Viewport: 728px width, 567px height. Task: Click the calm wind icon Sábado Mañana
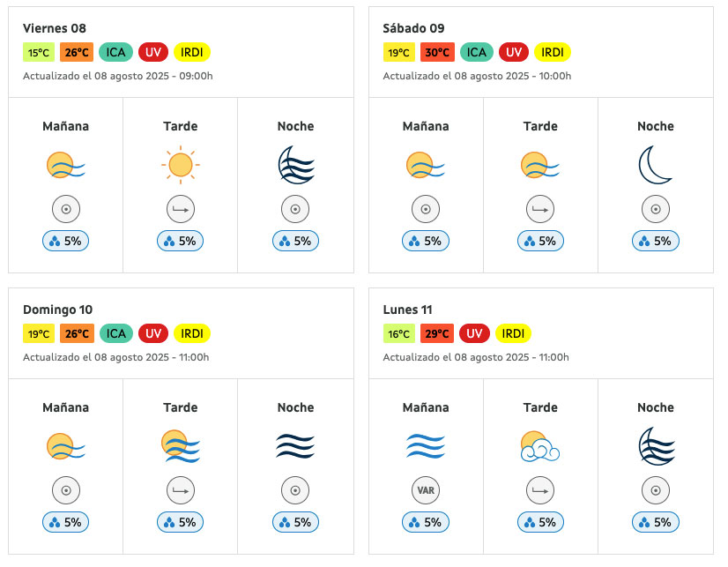pos(426,209)
